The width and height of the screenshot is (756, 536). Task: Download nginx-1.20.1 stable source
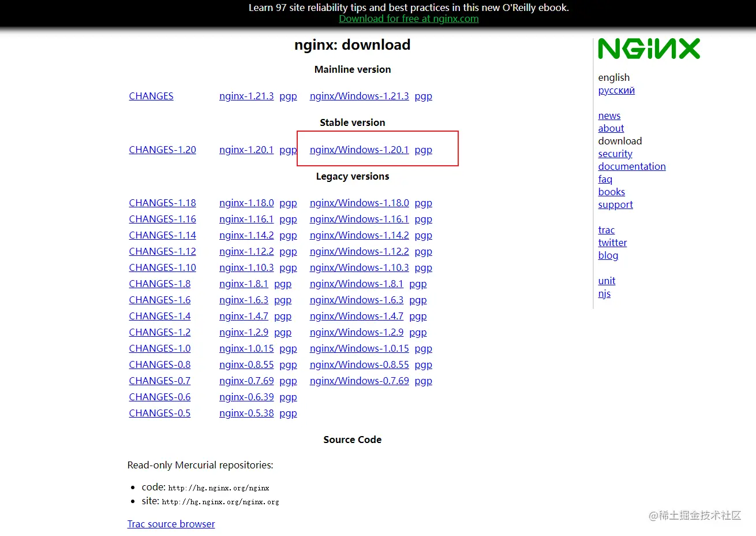click(x=246, y=150)
